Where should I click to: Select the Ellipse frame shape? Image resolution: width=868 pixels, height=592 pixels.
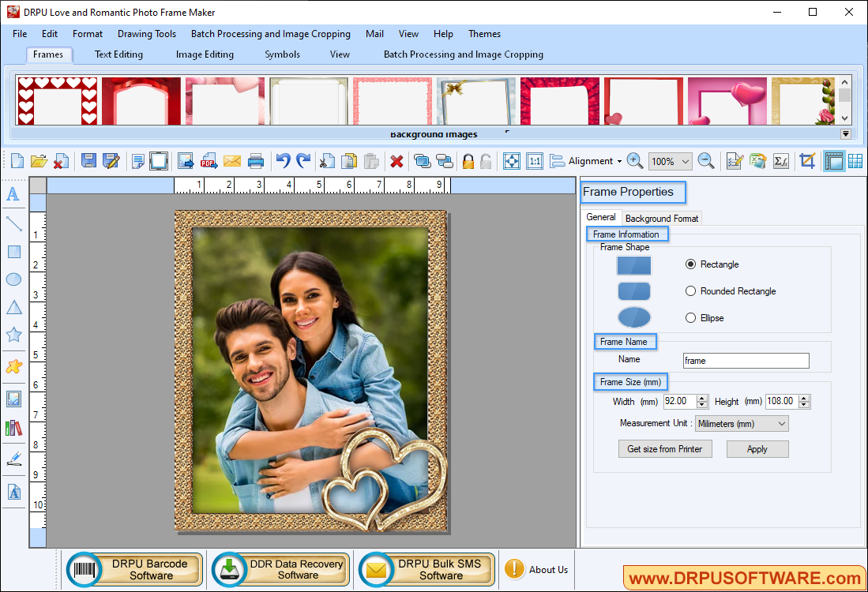pos(690,317)
